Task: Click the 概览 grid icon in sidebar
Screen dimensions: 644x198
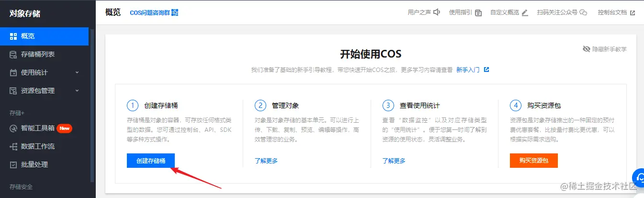Action: coord(13,36)
